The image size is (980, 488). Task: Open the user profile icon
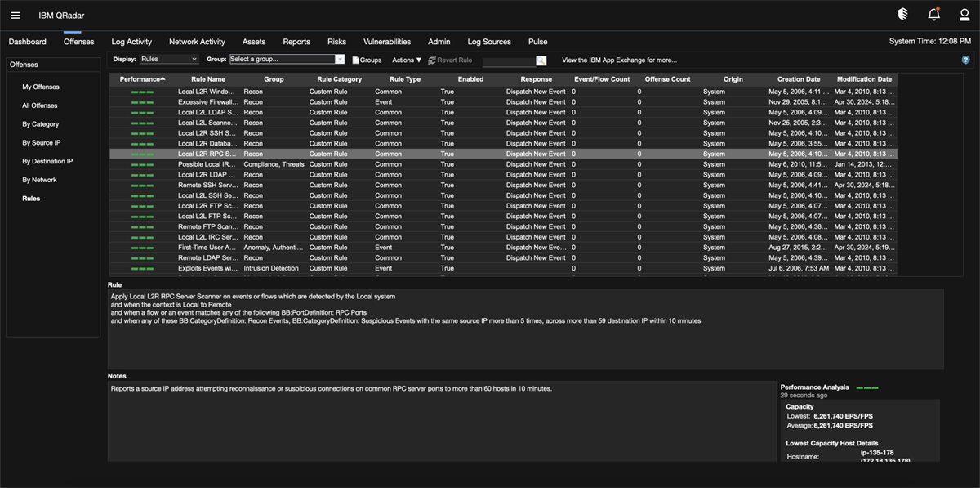point(964,14)
